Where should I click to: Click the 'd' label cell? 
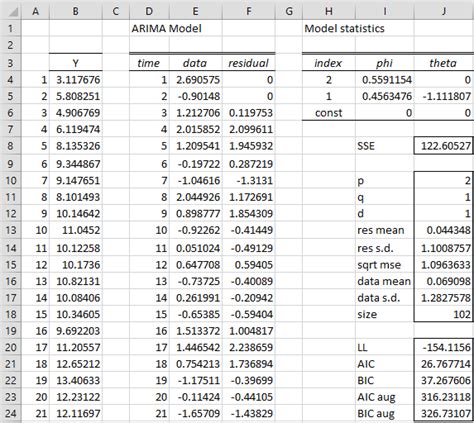tap(385, 213)
